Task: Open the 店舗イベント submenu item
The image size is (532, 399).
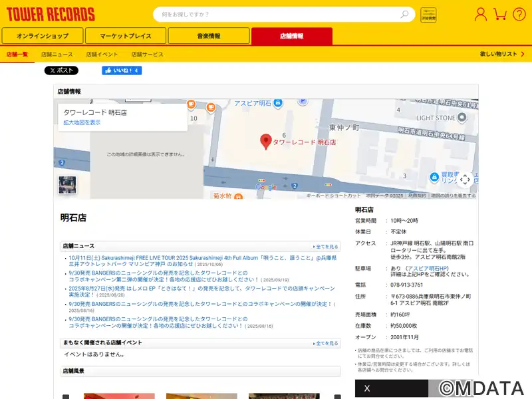Action: (x=102, y=55)
